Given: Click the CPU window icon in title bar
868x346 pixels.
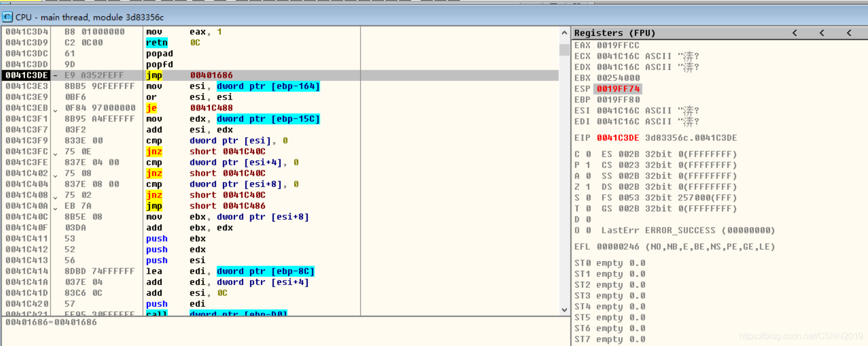Looking at the screenshot, I should point(7,17).
